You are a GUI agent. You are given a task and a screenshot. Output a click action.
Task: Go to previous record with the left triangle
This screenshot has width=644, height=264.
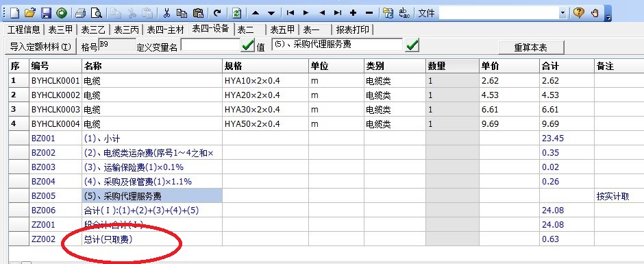coord(322,13)
